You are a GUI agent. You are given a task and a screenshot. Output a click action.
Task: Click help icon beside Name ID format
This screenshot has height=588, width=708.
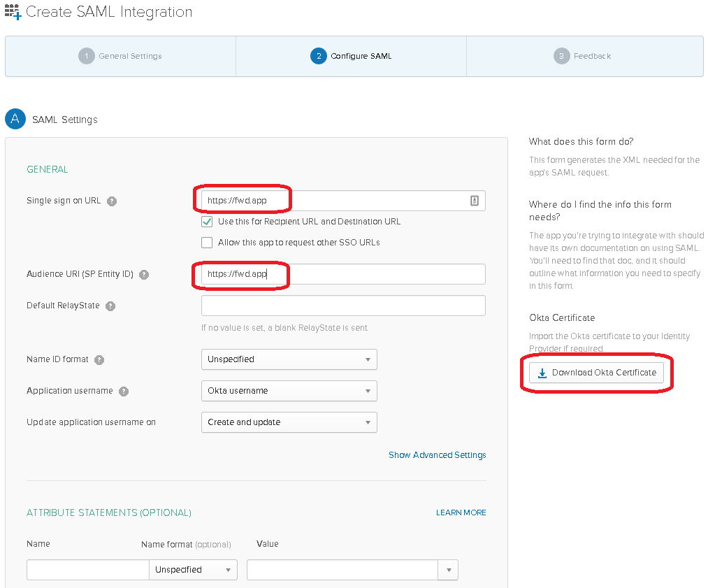click(99, 360)
